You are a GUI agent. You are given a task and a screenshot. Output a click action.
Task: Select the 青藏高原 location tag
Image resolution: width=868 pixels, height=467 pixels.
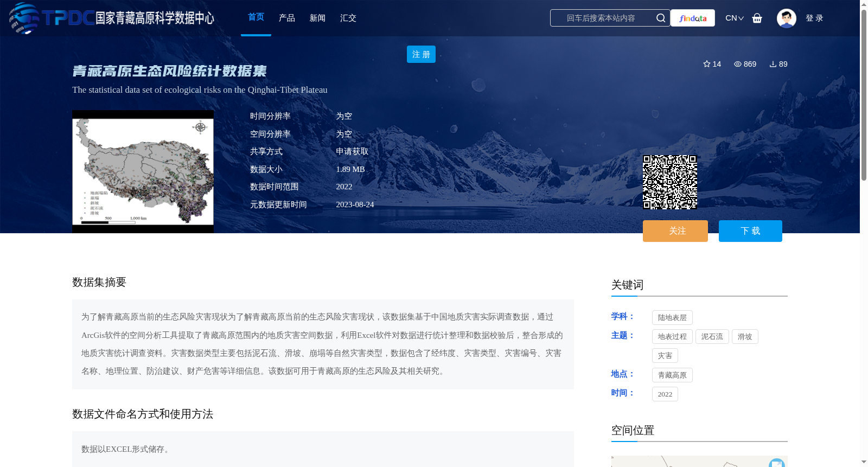[672, 375]
